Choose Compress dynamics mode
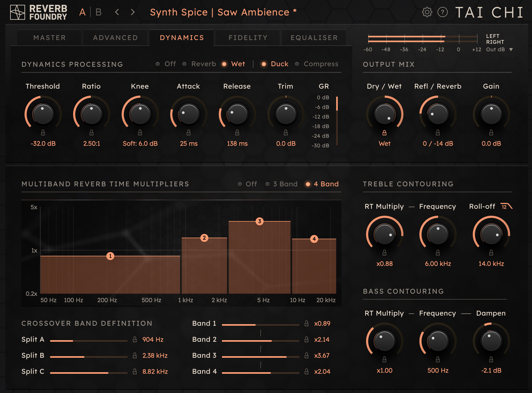The height and width of the screenshot is (393, 532). 316,64
